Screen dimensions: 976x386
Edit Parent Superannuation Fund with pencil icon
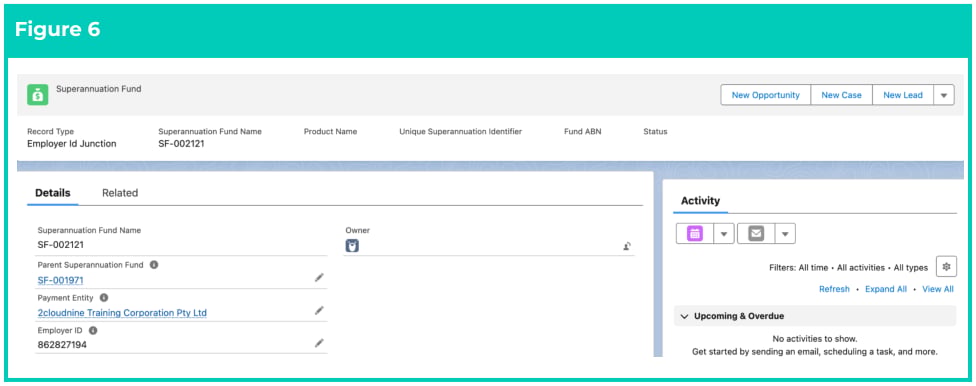319,278
